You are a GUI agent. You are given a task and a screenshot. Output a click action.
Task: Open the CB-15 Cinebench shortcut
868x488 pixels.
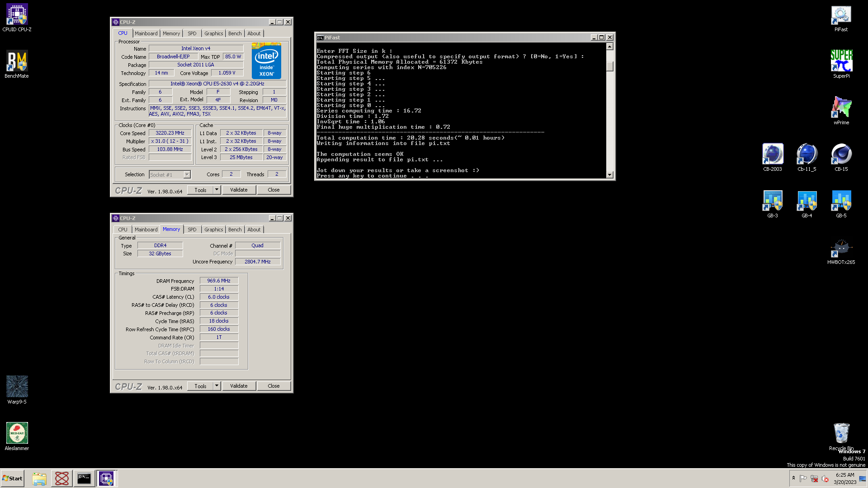841,157
